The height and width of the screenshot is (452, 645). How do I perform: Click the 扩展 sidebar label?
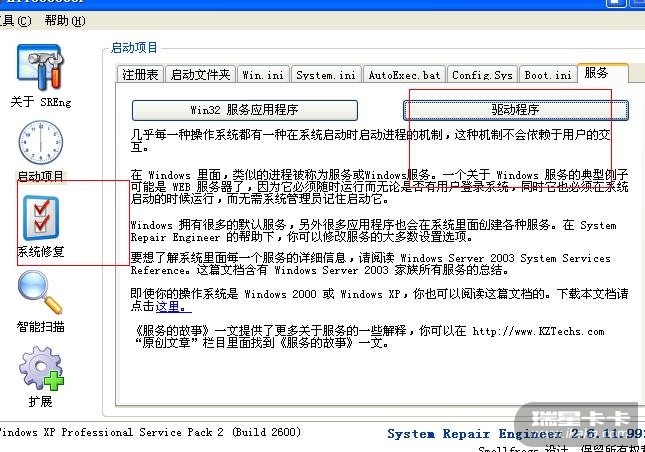[x=40, y=401]
